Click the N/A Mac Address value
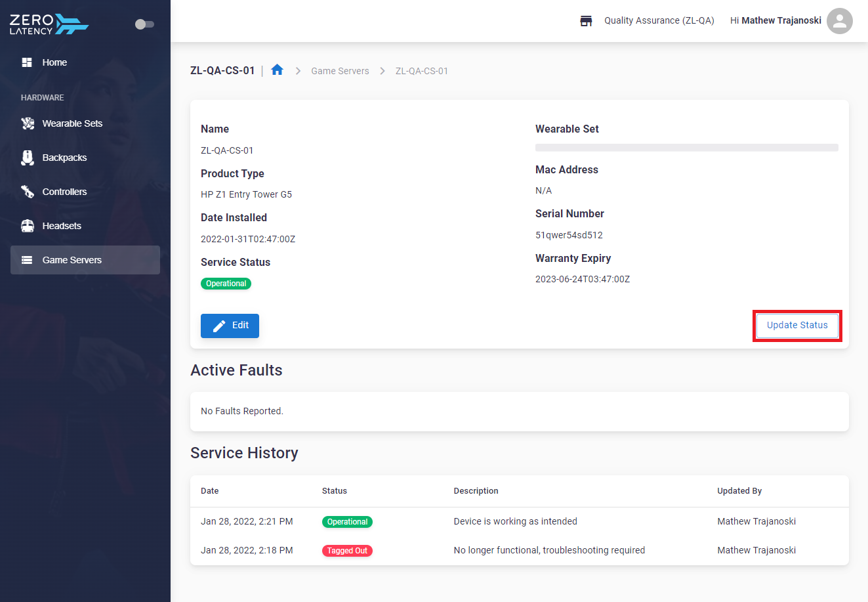The height and width of the screenshot is (602, 868). (x=543, y=190)
